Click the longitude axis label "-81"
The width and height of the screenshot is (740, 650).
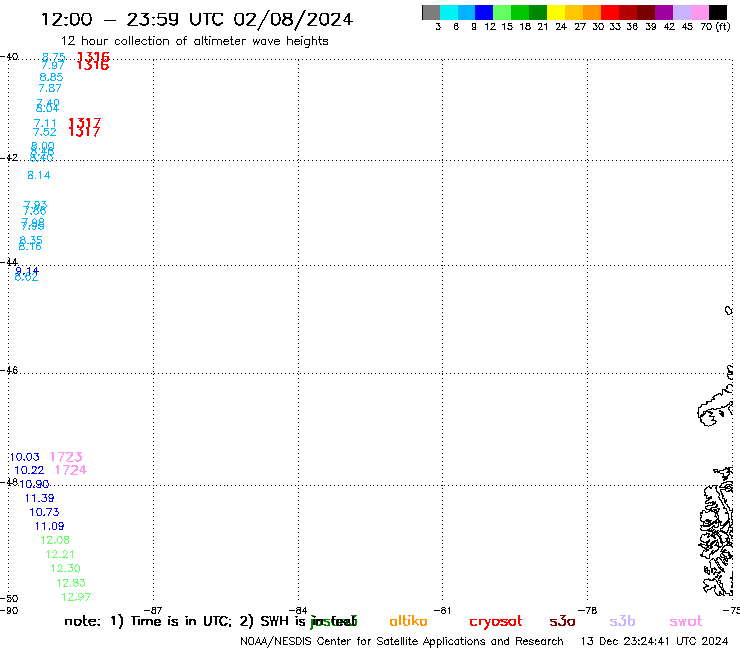443,610
